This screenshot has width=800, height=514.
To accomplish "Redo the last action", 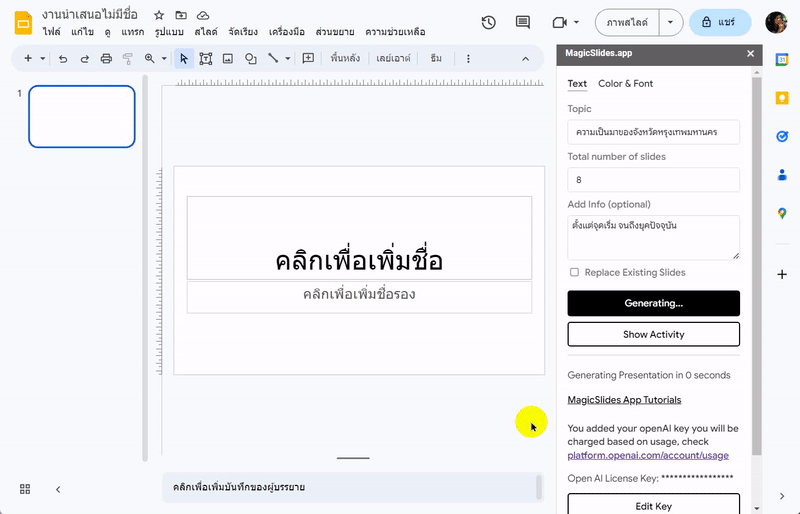I will coord(84,59).
